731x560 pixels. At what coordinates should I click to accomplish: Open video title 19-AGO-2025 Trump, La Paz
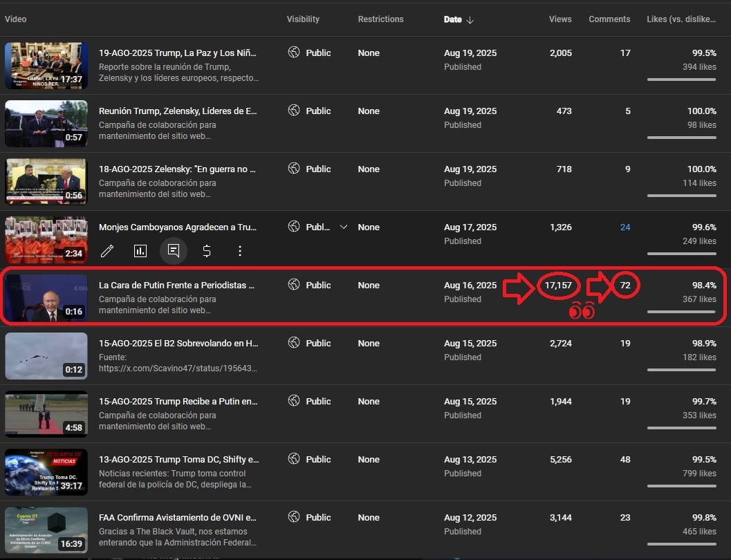[178, 53]
